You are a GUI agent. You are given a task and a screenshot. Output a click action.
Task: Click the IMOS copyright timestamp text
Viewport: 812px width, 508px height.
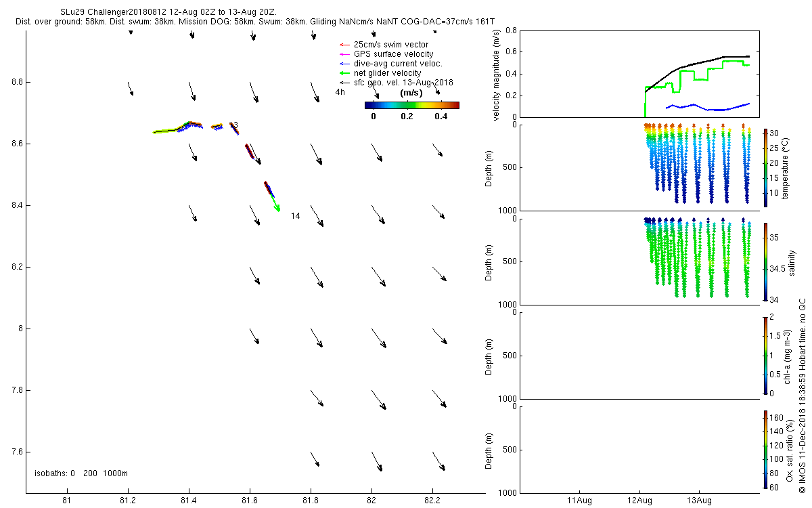802,396
